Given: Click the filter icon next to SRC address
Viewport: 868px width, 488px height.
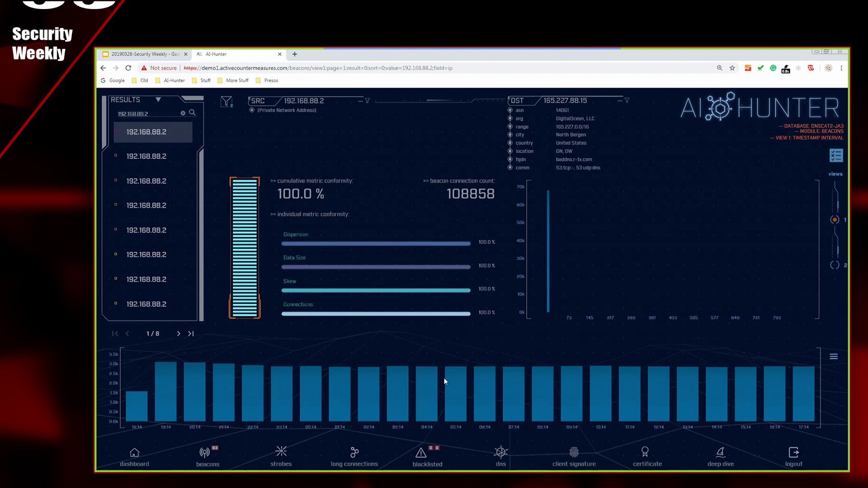Looking at the screenshot, I should click(367, 101).
